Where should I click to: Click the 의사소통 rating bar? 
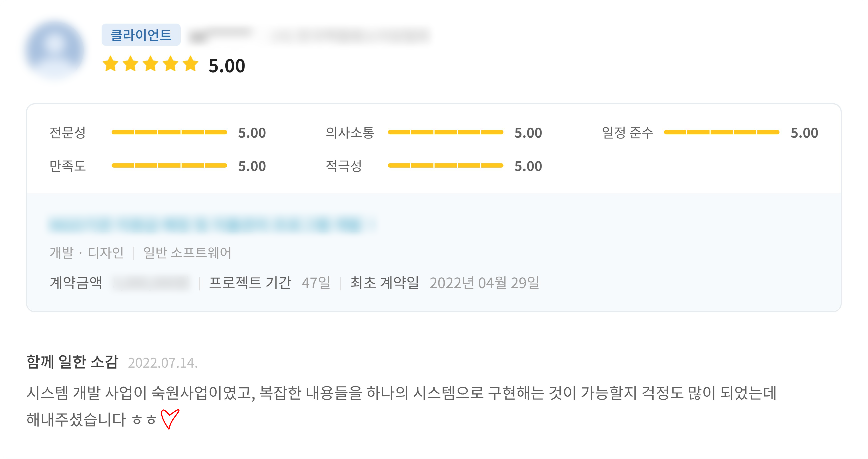tap(445, 132)
